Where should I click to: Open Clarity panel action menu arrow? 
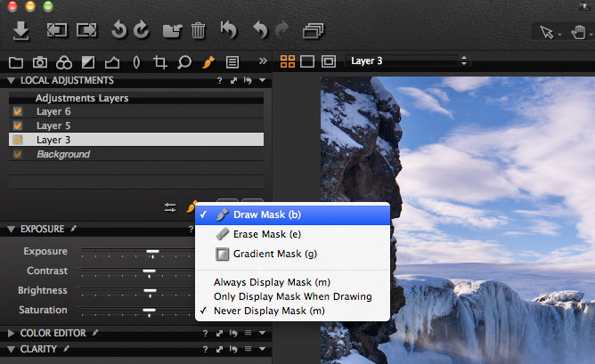tap(262, 349)
